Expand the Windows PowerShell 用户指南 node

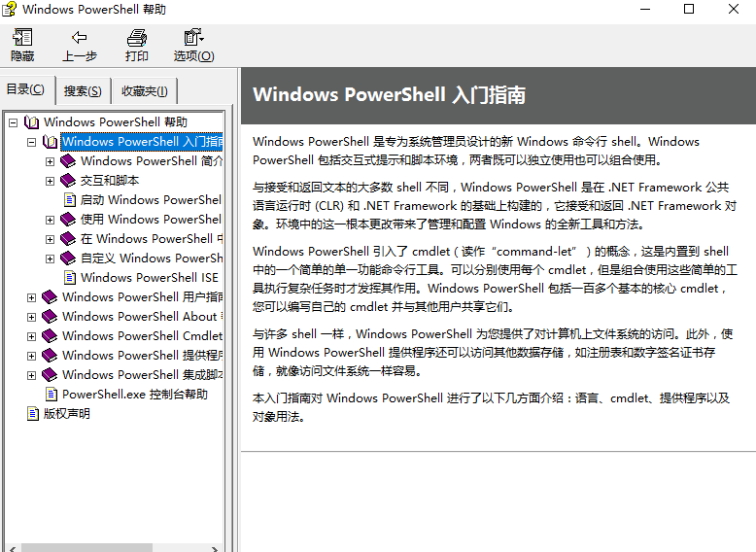point(32,297)
